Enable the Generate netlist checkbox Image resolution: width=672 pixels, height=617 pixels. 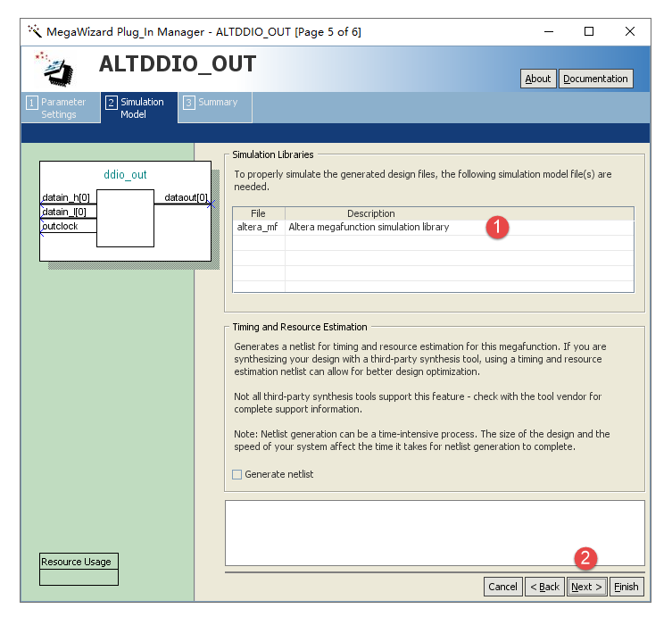(x=237, y=474)
